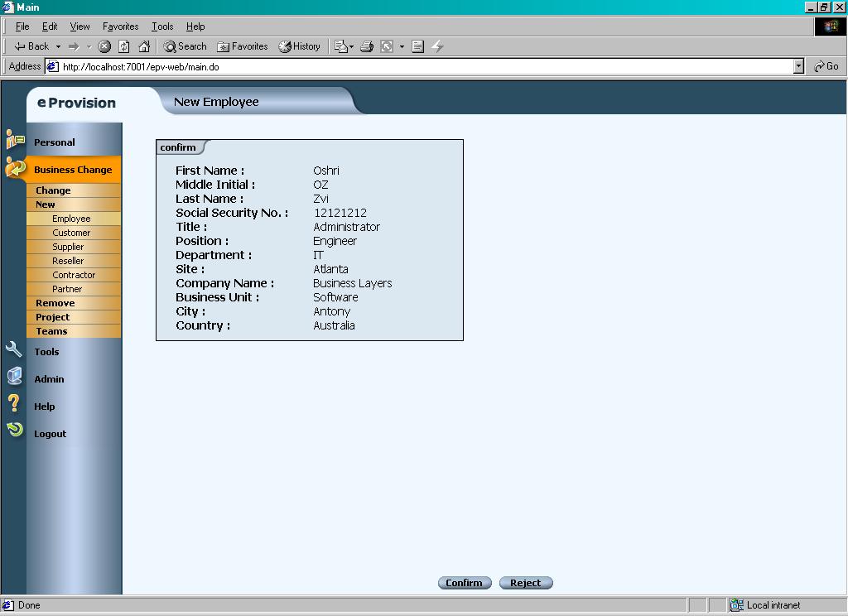Click the Help question mark icon
The image size is (848, 616).
point(14,404)
